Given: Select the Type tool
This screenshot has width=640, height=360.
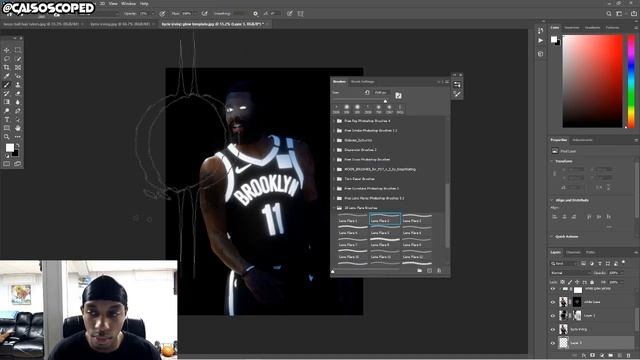Looking at the screenshot, I should [7, 120].
